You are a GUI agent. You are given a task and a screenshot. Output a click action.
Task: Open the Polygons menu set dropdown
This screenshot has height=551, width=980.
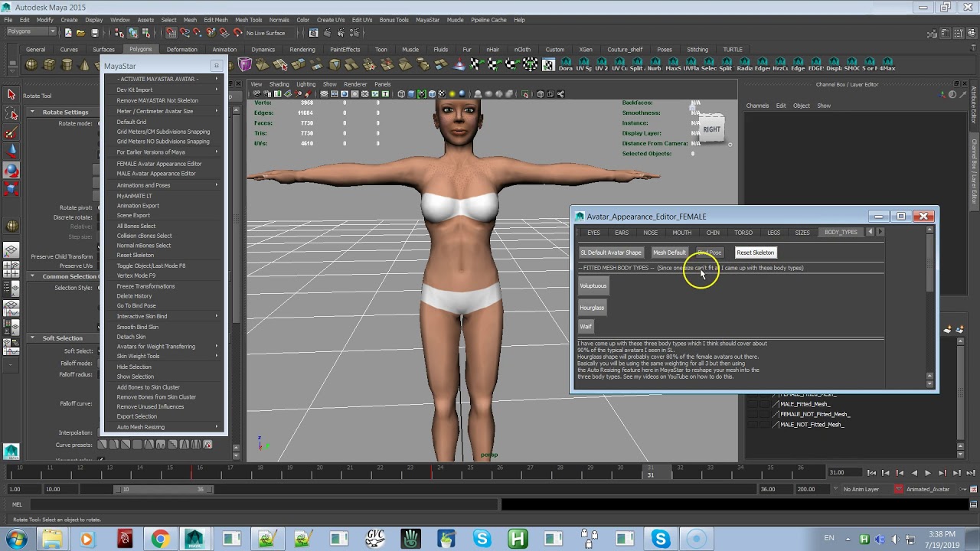(31, 32)
